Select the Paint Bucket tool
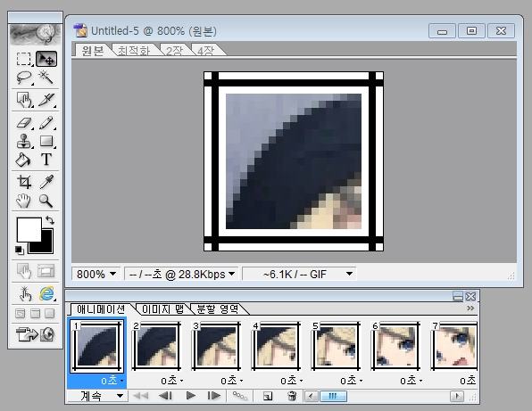 point(24,160)
